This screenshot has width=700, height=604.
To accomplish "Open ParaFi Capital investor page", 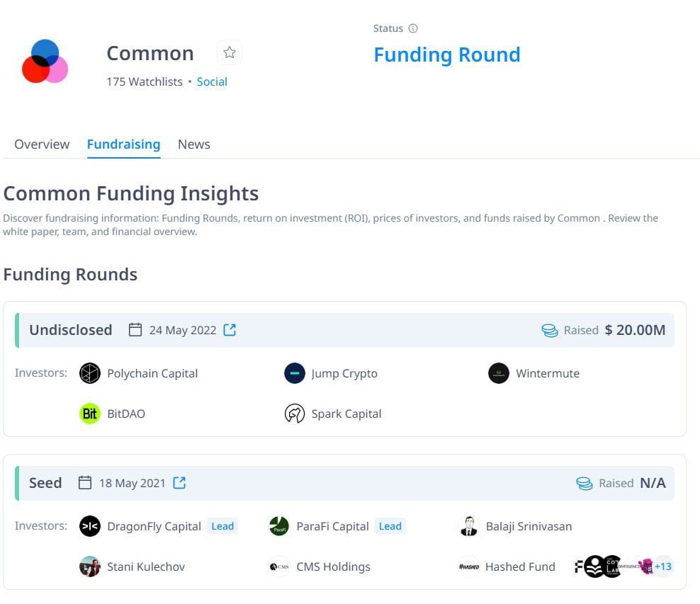I will pyautogui.click(x=332, y=526).
